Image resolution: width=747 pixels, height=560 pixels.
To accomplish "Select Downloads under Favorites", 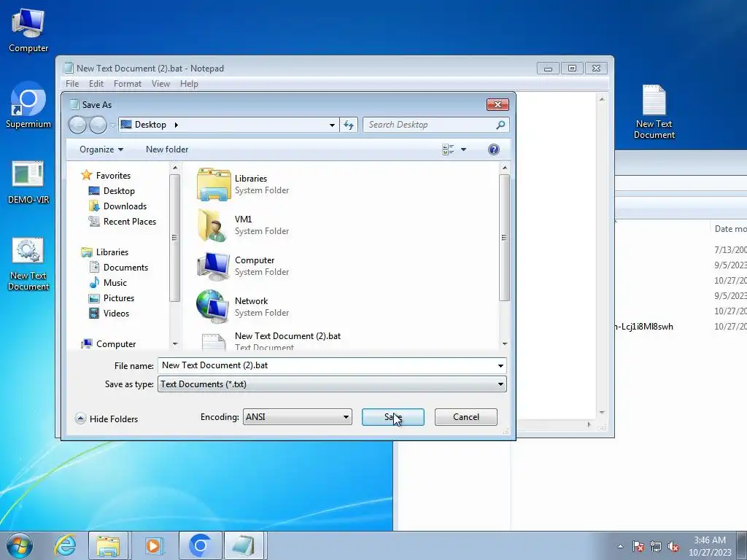I will [x=117, y=206].
